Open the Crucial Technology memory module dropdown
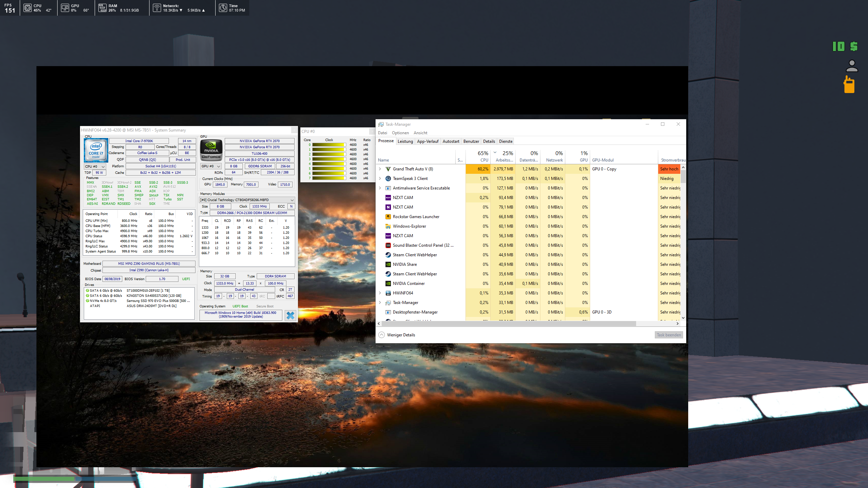The height and width of the screenshot is (488, 868). [247, 200]
